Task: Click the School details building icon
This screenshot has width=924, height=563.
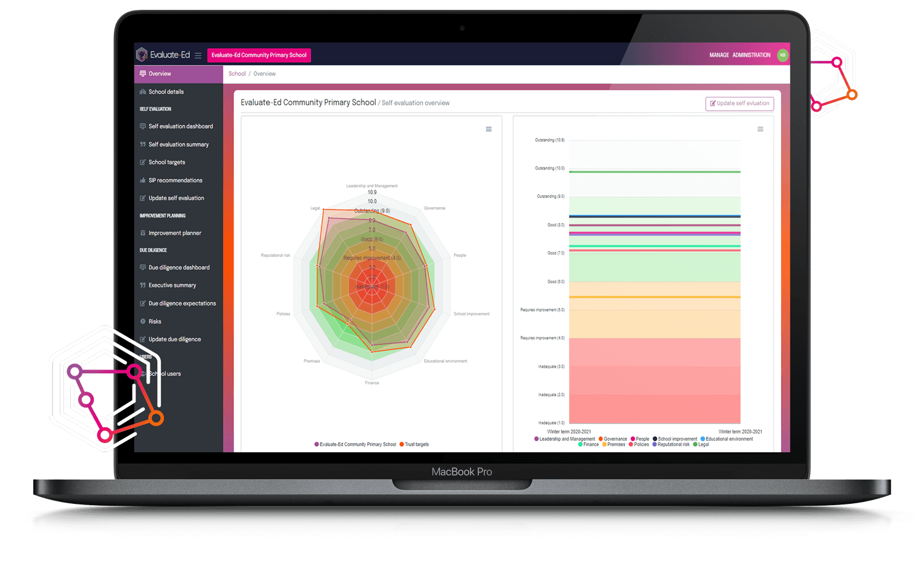Action: 143,92
